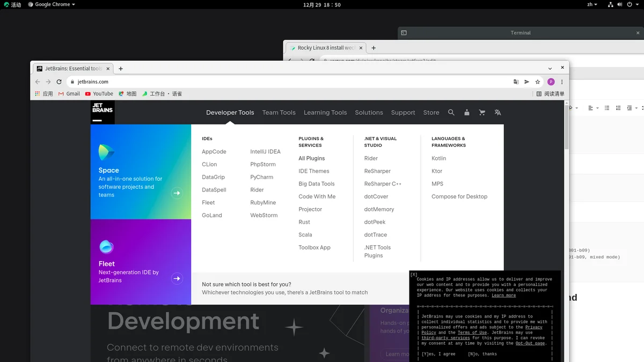Open Chrome's three-dot menu
Image resolution: width=644 pixels, height=362 pixels.
pos(562,82)
